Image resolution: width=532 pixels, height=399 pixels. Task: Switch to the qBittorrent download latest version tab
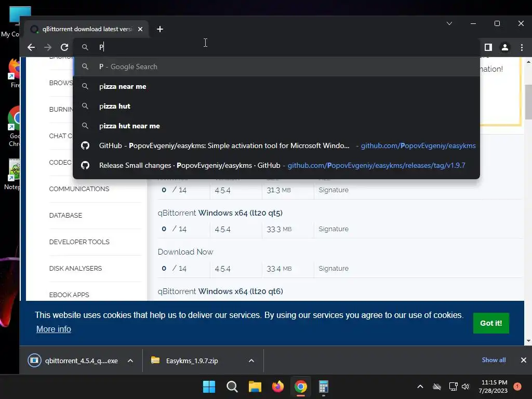pos(87,29)
